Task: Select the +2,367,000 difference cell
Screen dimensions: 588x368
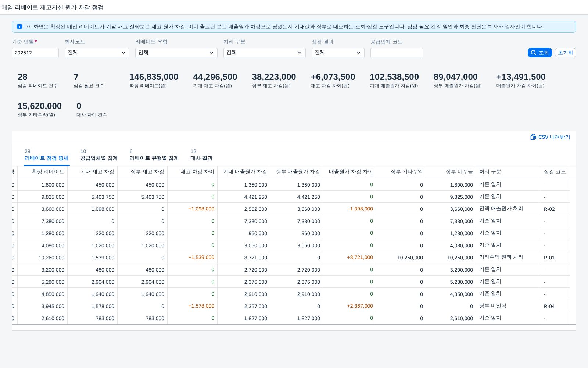Action: 350,306
